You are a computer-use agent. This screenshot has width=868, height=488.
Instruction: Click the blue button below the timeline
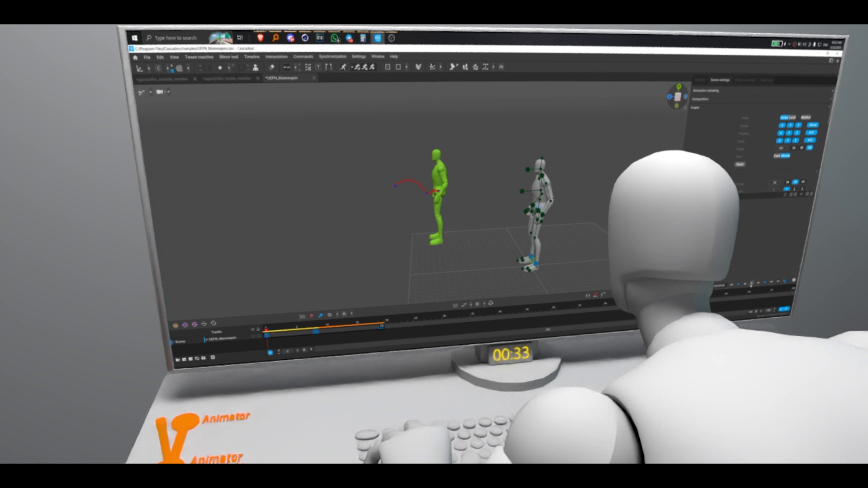(270, 352)
